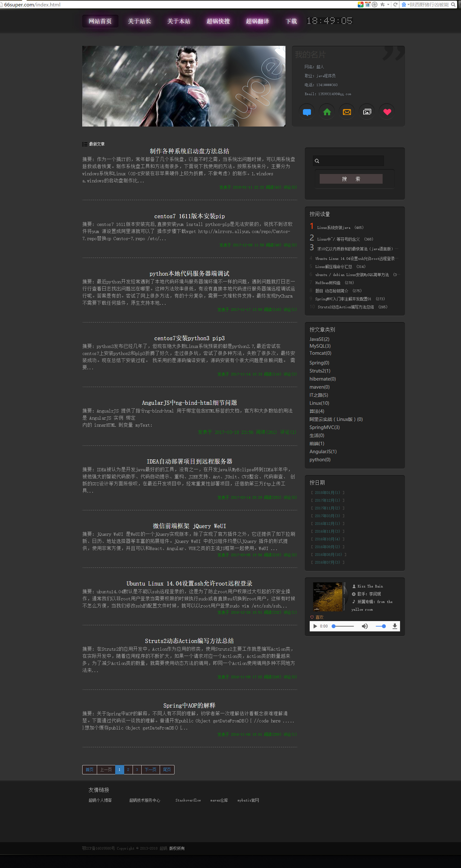Image resolution: width=461 pixels, height=868 pixels.
Task: Click the 下一页 pagination button
Action: pyautogui.click(x=151, y=770)
